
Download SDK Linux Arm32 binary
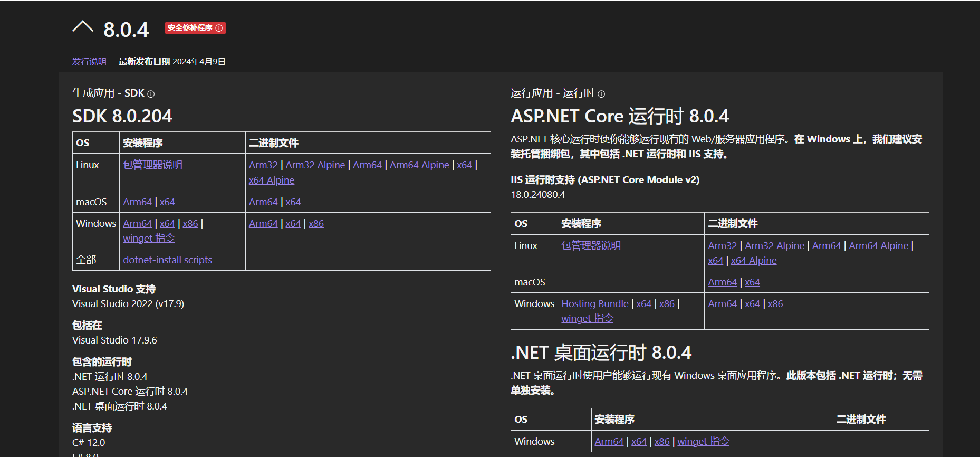coord(263,165)
